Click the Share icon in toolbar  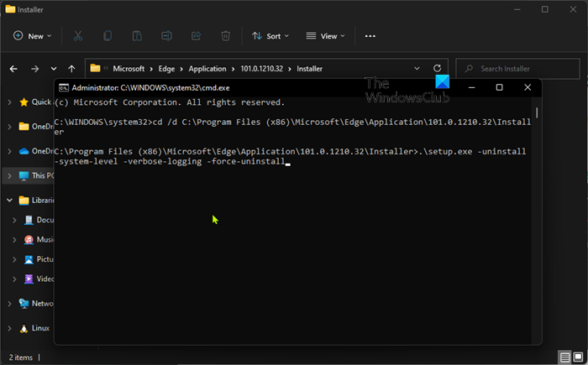[196, 36]
